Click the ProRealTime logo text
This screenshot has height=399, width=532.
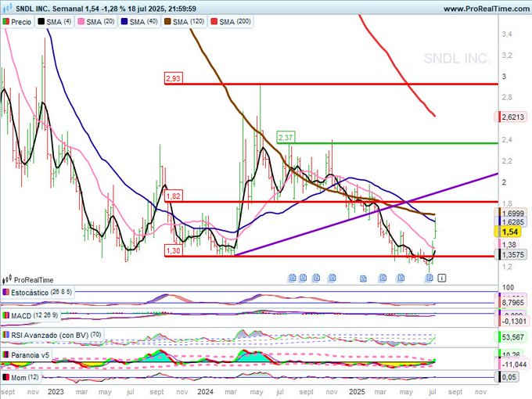pyautogui.click(x=34, y=280)
